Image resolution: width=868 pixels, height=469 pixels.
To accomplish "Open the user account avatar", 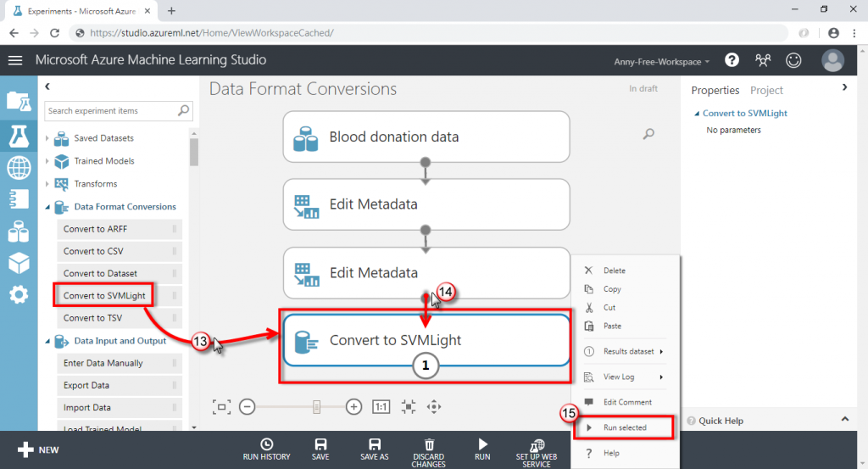I will 832,60.
